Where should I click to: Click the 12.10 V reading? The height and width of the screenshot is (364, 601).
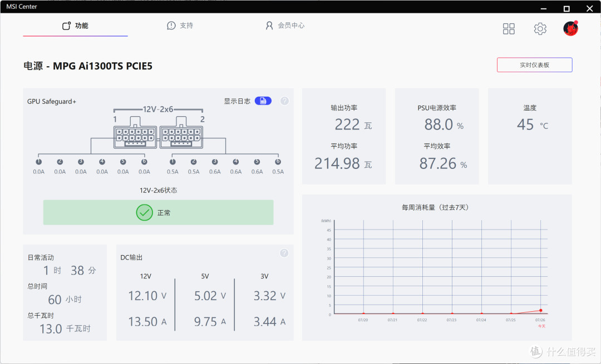147,296
